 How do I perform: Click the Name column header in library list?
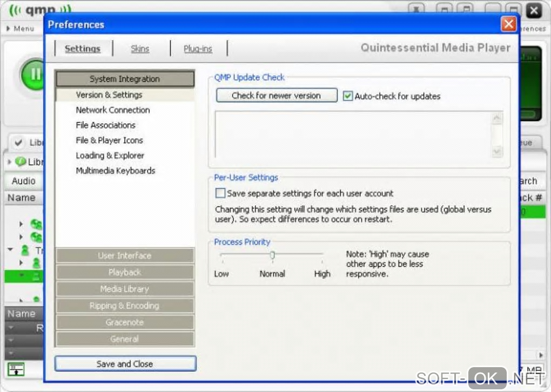22,198
